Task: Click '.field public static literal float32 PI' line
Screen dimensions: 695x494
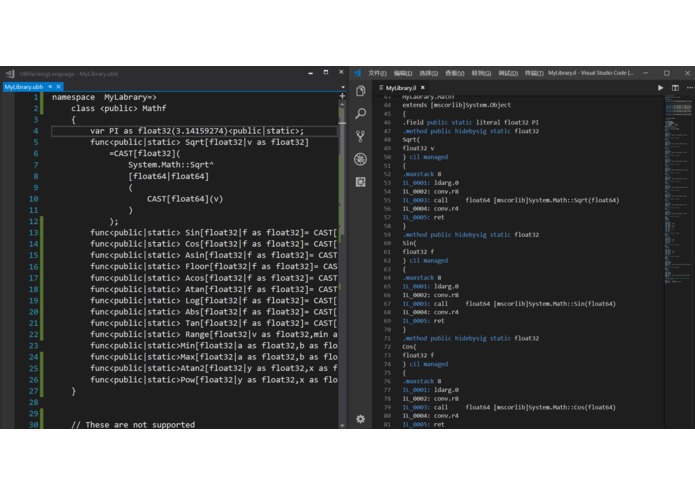Action: point(470,122)
